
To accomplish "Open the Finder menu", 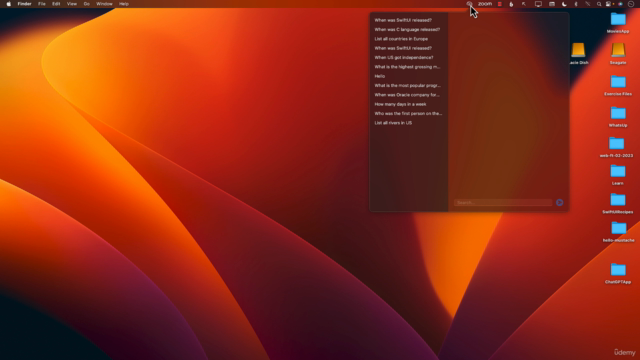I will pyautogui.click(x=24, y=4).
